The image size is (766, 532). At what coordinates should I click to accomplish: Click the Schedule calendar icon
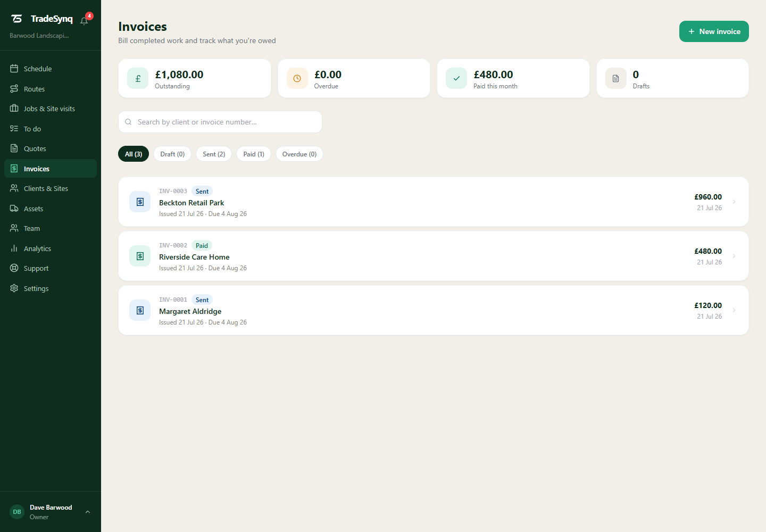[x=14, y=69]
